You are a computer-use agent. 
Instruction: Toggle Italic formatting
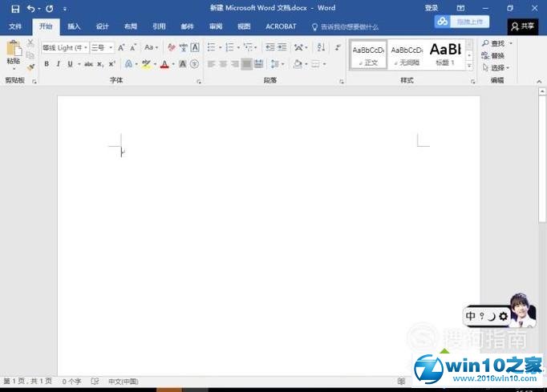point(59,64)
